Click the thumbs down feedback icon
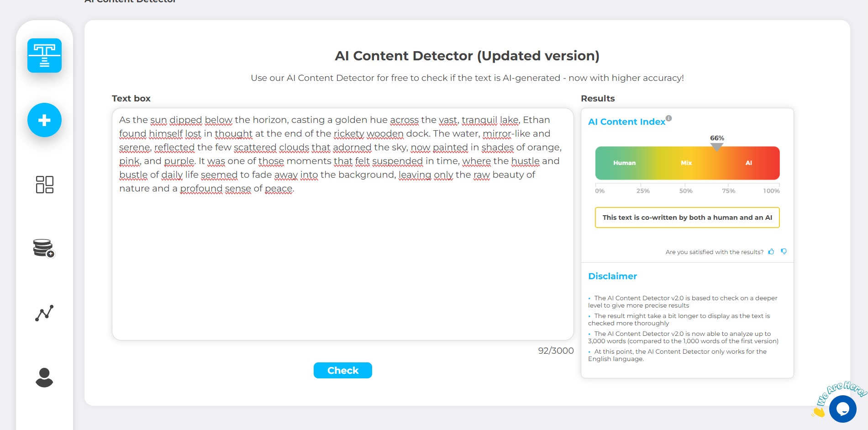This screenshot has width=868, height=430. (784, 251)
